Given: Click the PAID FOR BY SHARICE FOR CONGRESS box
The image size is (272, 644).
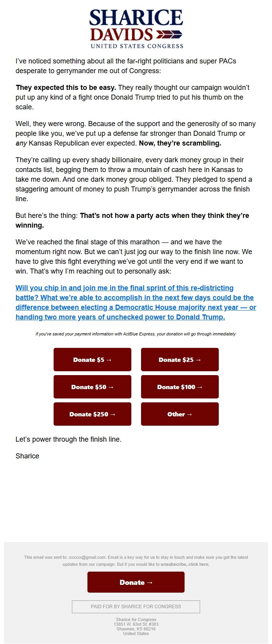Looking at the screenshot, I should pos(136,606).
